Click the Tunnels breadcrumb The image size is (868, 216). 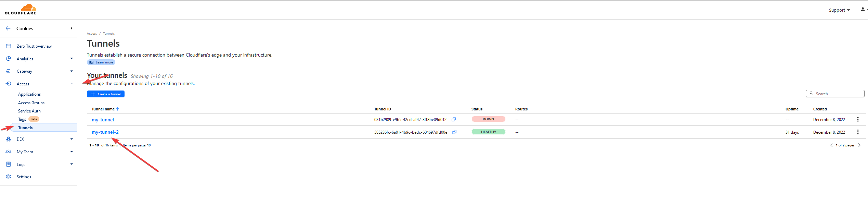(109, 34)
